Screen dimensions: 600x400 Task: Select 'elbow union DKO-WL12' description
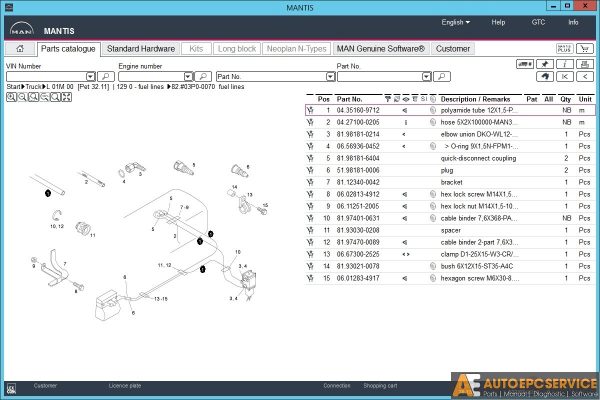coord(479,134)
